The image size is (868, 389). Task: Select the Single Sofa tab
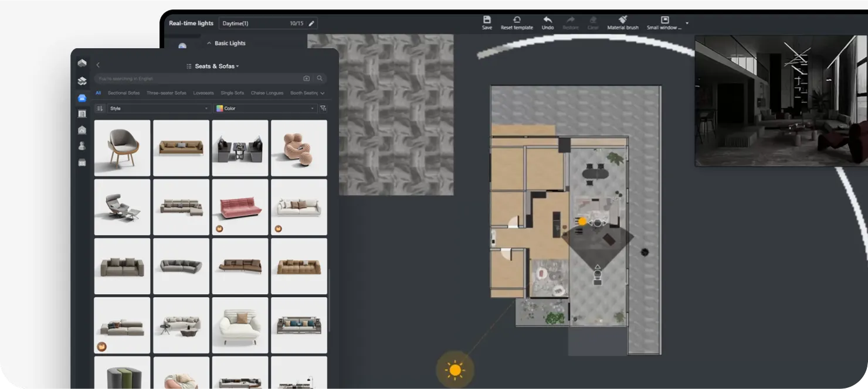click(x=232, y=93)
